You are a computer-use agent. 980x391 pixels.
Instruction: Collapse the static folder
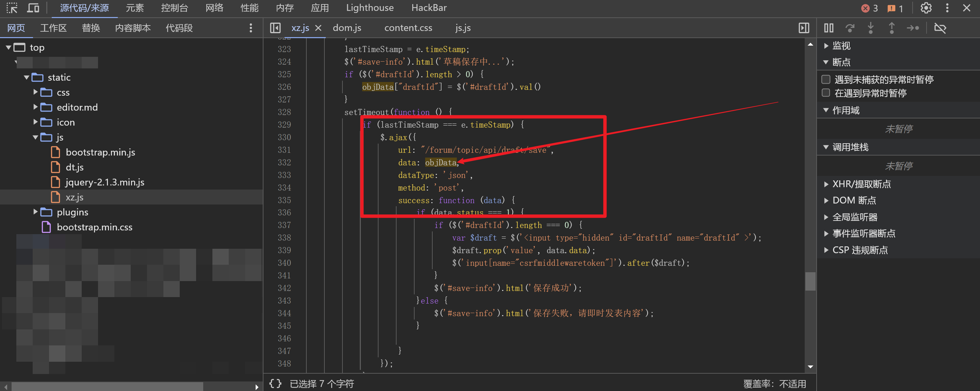tap(27, 78)
